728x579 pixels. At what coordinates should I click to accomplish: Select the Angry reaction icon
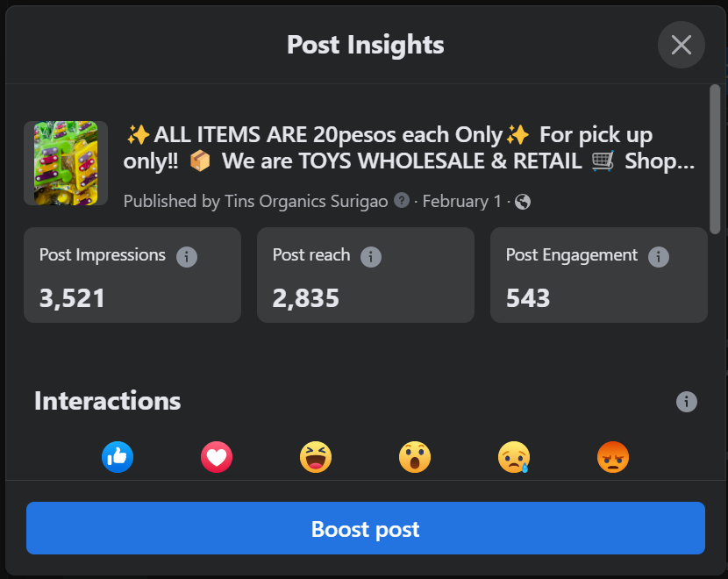[613, 457]
